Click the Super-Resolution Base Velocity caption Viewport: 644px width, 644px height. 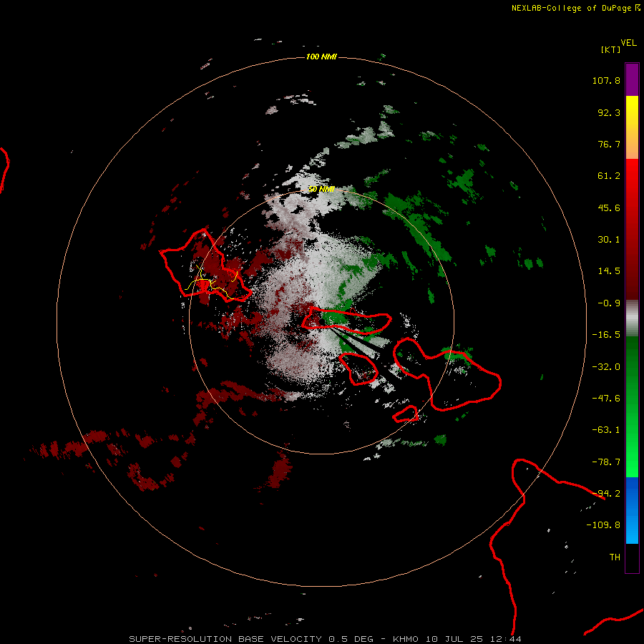coord(326,639)
